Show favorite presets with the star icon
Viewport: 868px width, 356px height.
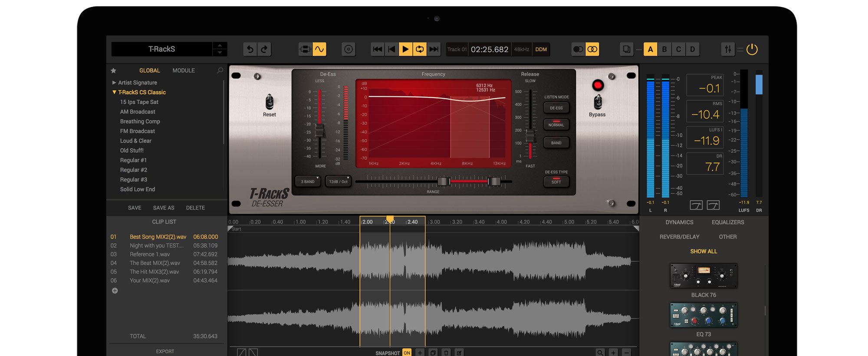(x=114, y=70)
